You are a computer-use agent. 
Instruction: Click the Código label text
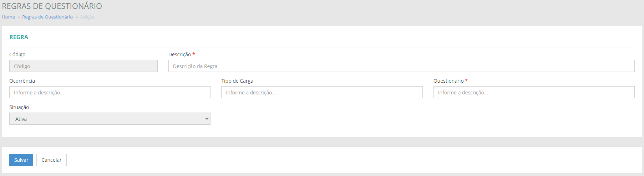pos(17,55)
